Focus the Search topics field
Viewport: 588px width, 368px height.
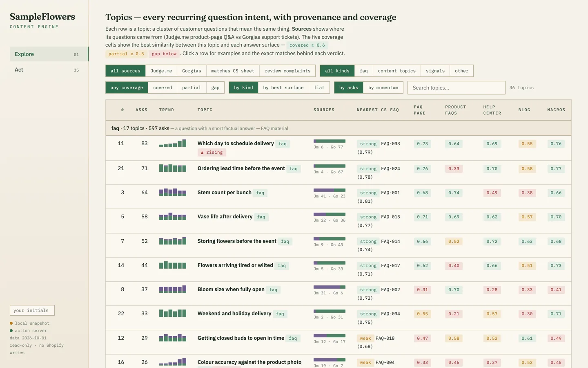coord(456,88)
